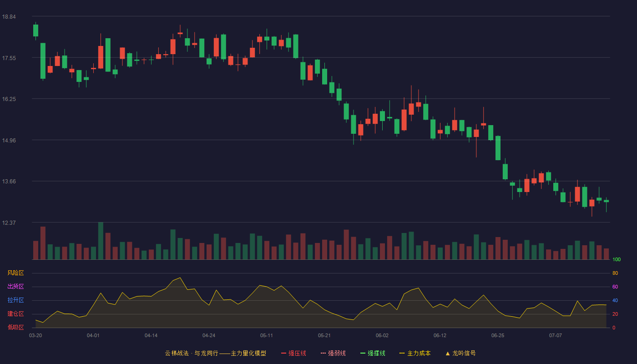The image size is (637, 364).
Task: Click the orange 80 indicator axis value
Action: (x=615, y=273)
